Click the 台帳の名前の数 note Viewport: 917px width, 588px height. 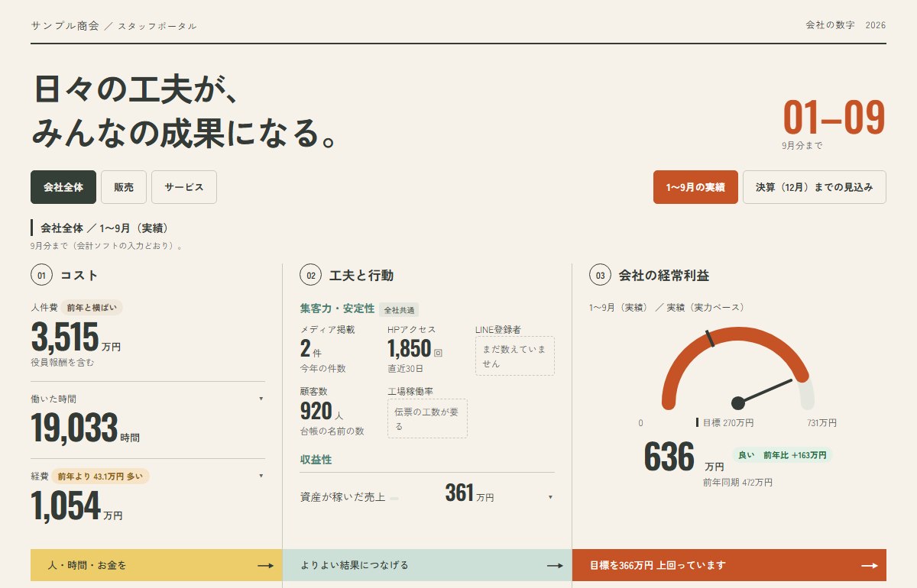[x=332, y=431]
